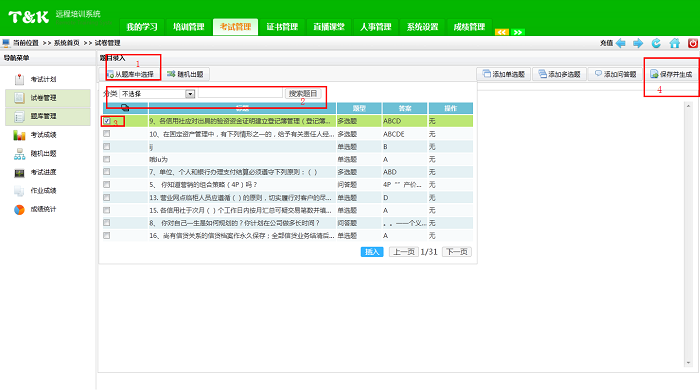Click the red power logout icon
Screen dimensions: 700x391
[x=693, y=43]
